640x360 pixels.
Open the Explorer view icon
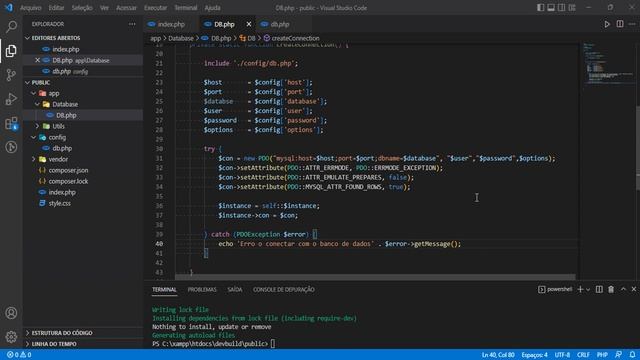pyautogui.click(x=11, y=51)
